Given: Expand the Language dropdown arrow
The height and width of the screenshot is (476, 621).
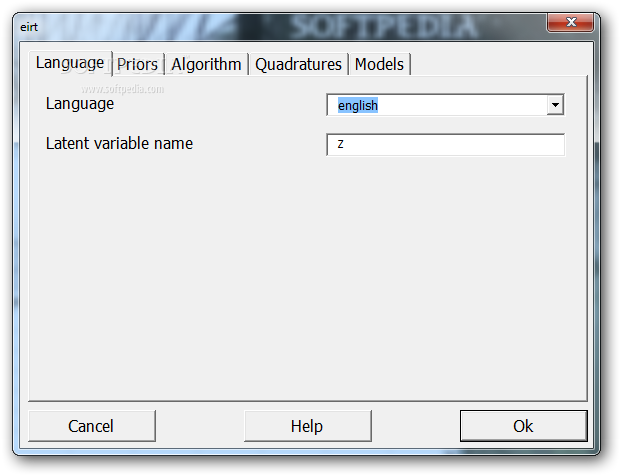Looking at the screenshot, I should 555,105.
